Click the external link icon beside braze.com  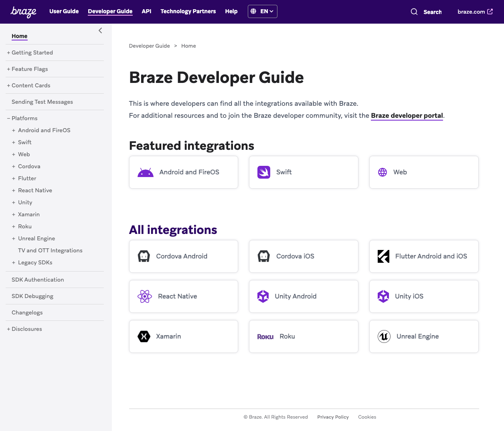[490, 12]
